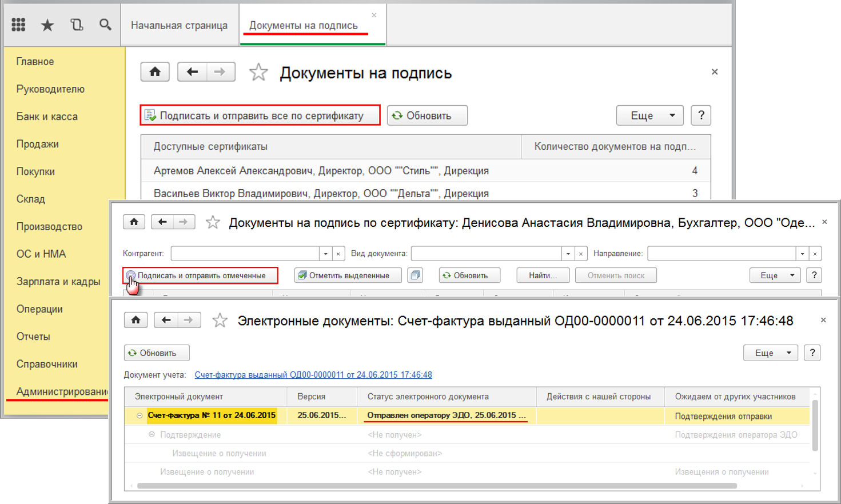Open Направление dropdown list
The width and height of the screenshot is (841, 504).
(x=803, y=254)
